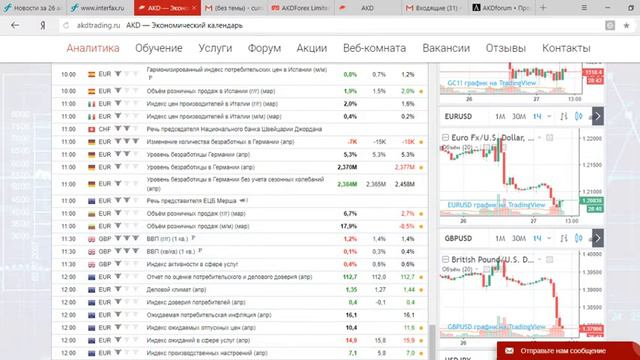Set EURUSD chart to 1Ч timeframe
Screen dimensions: 640x360
tap(537, 117)
